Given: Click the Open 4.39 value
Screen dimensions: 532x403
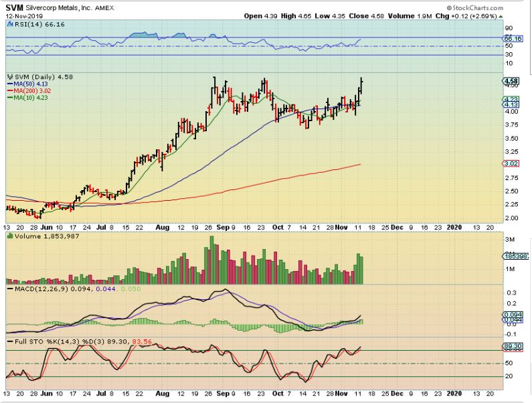Looking at the screenshot, I should click(x=260, y=16).
